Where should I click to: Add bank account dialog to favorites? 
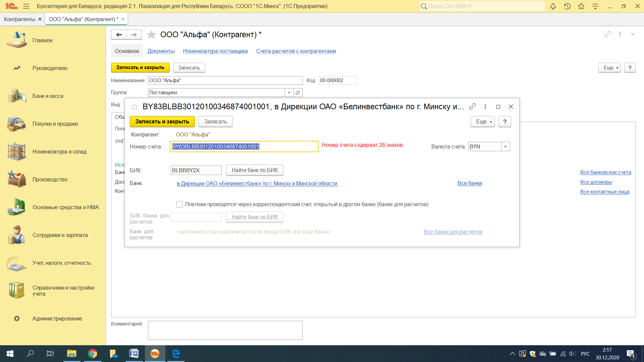[x=135, y=107]
